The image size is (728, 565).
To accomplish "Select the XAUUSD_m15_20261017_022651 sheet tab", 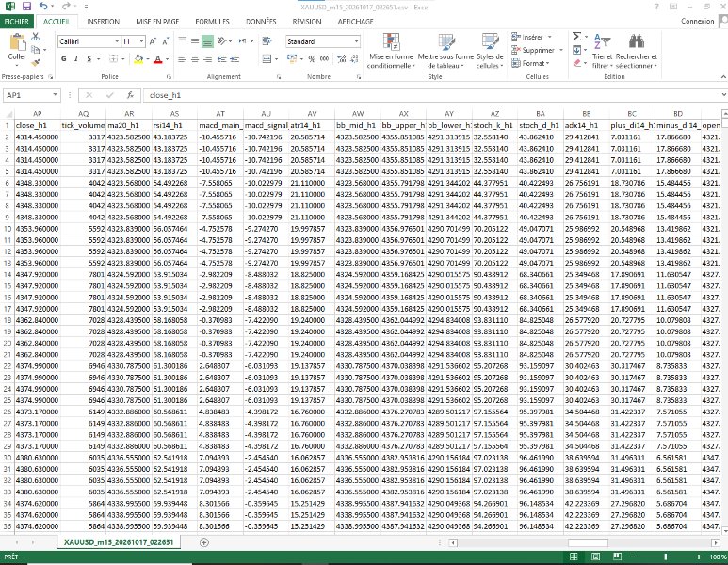I will (119, 542).
